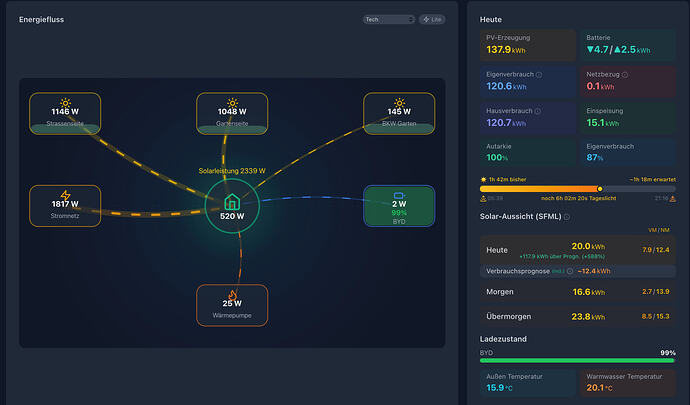Select the Übermorgen forecast row
Viewport: 690px width, 405px height.
(577, 317)
